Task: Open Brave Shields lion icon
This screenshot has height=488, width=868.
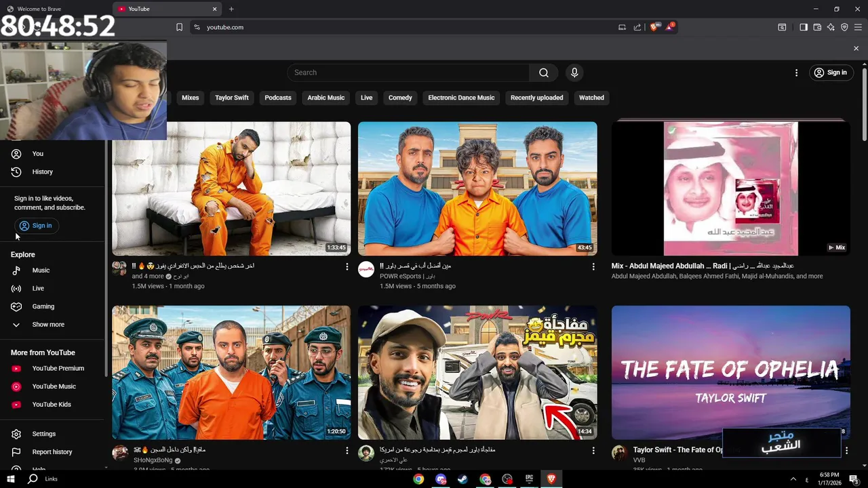Action: pos(654,27)
